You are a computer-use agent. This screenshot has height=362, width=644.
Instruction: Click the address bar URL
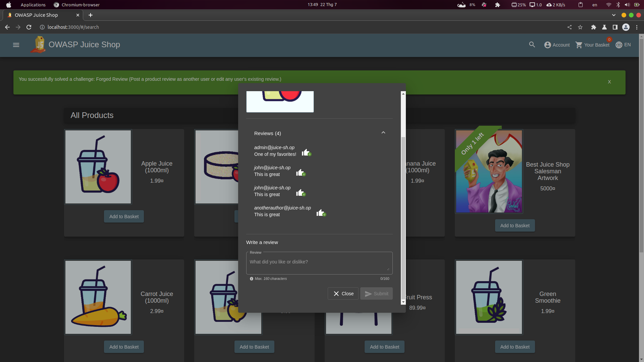click(x=73, y=27)
